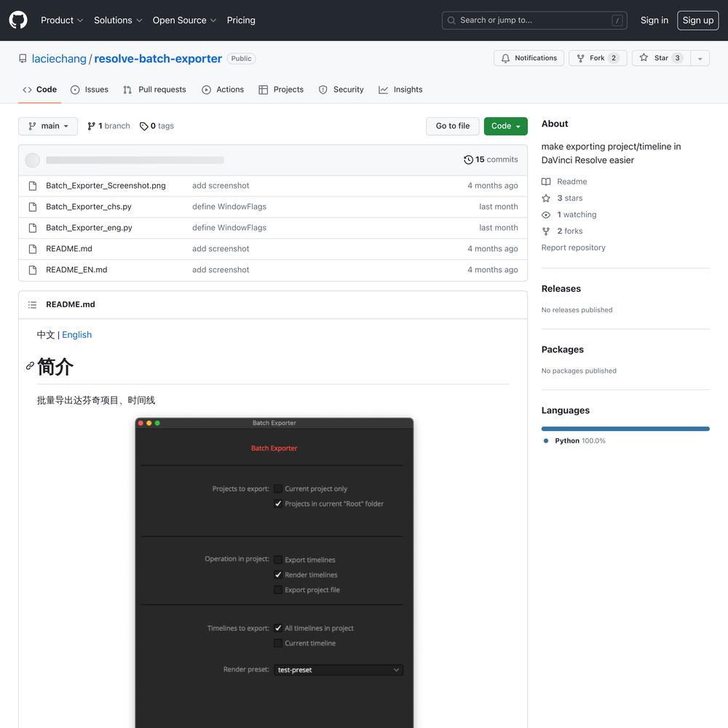Click the Fork button
The height and width of the screenshot is (728, 728).
[x=598, y=58]
